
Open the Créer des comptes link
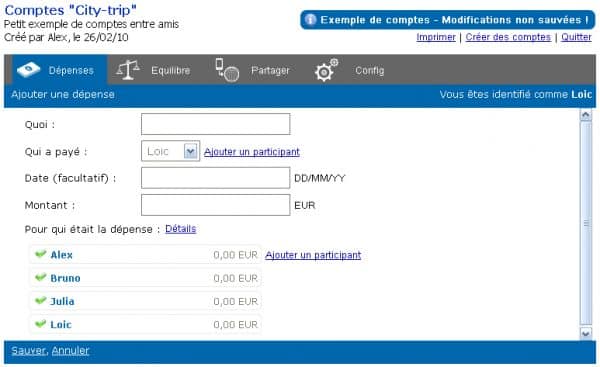[508, 37]
